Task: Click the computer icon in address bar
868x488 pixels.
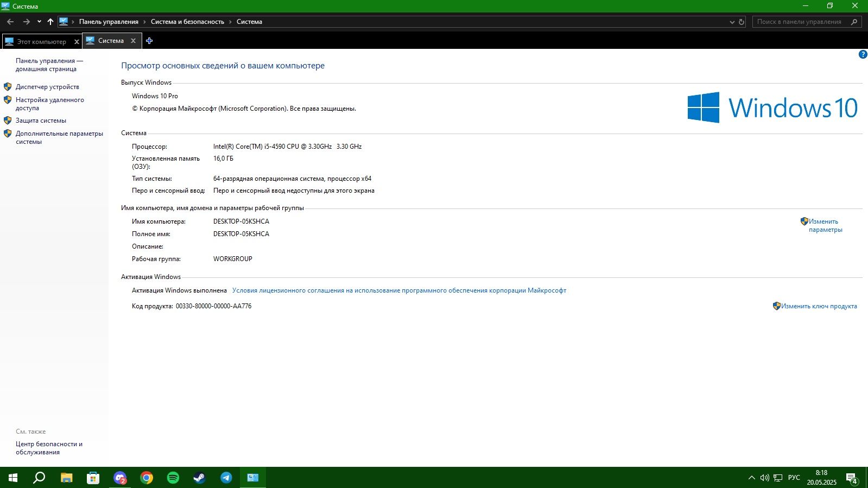Action: (x=64, y=22)
